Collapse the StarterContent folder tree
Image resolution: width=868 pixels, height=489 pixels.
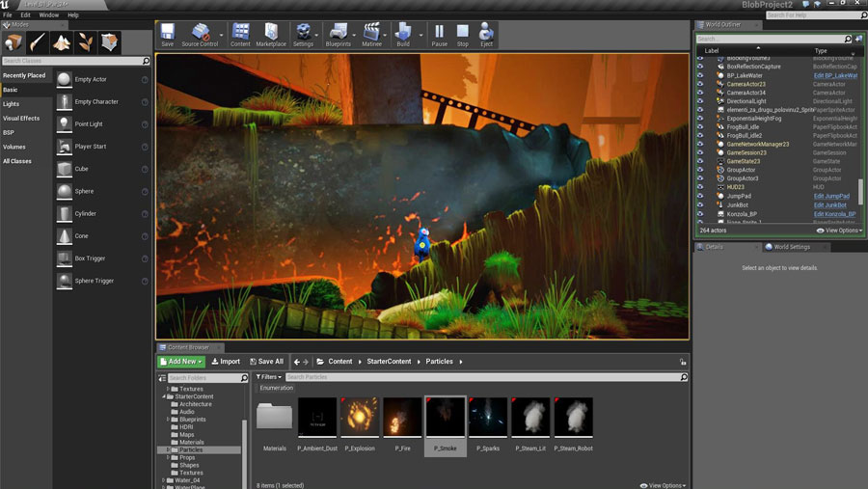click(164, 396)
